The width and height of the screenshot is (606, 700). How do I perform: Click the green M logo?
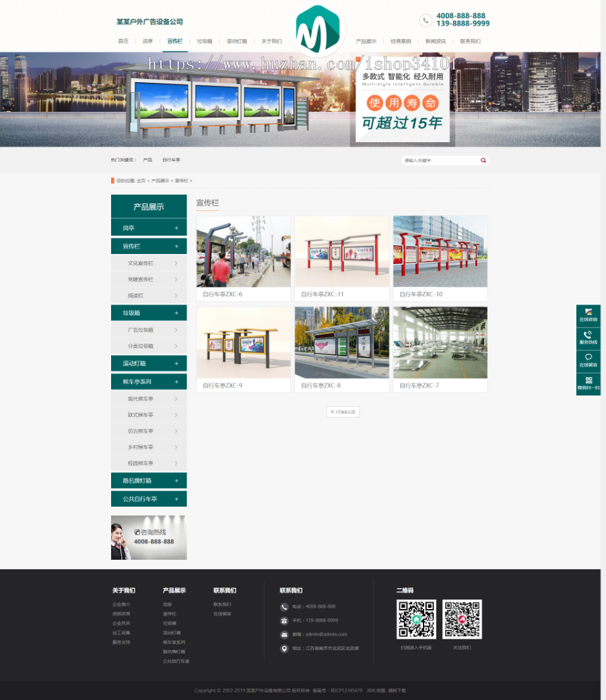[x=317, y=28]
